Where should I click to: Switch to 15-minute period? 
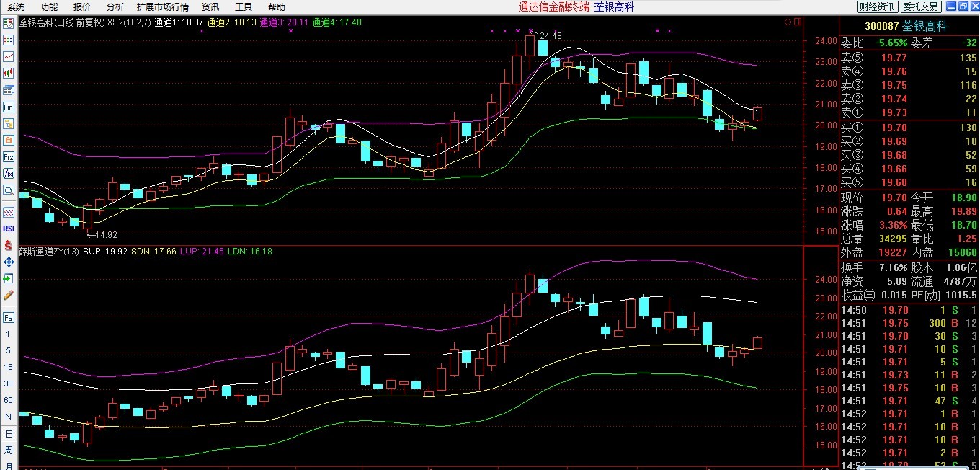(x=9, y=367)
